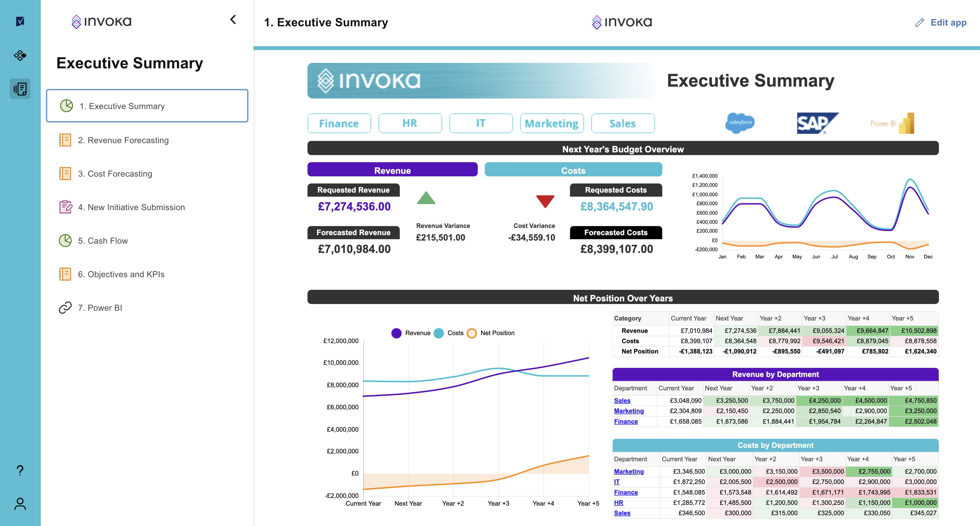This screenshot has width=980, height=526.
Task: Click the Power BI logo
Action: point(892,123)
